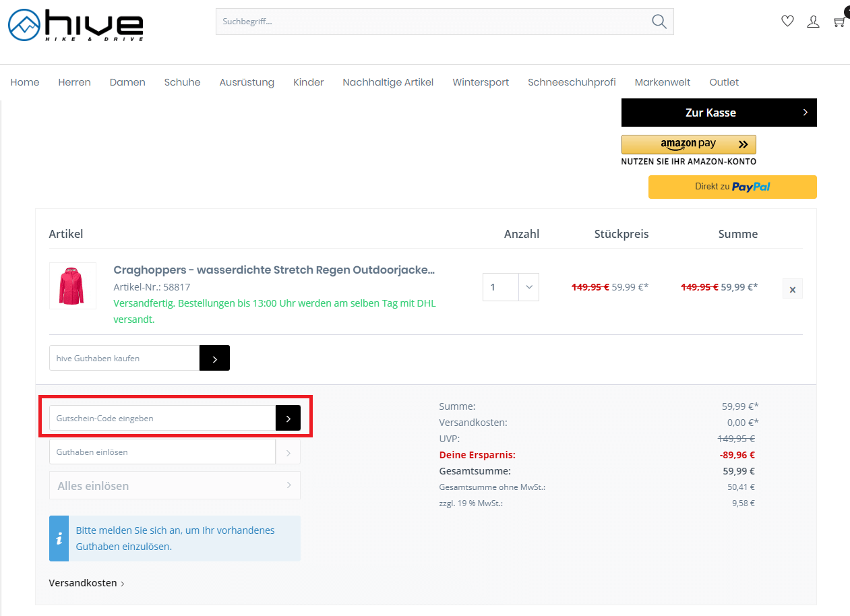850x616 pixels.
Task: Open the Damen menu
Action: 127,82
